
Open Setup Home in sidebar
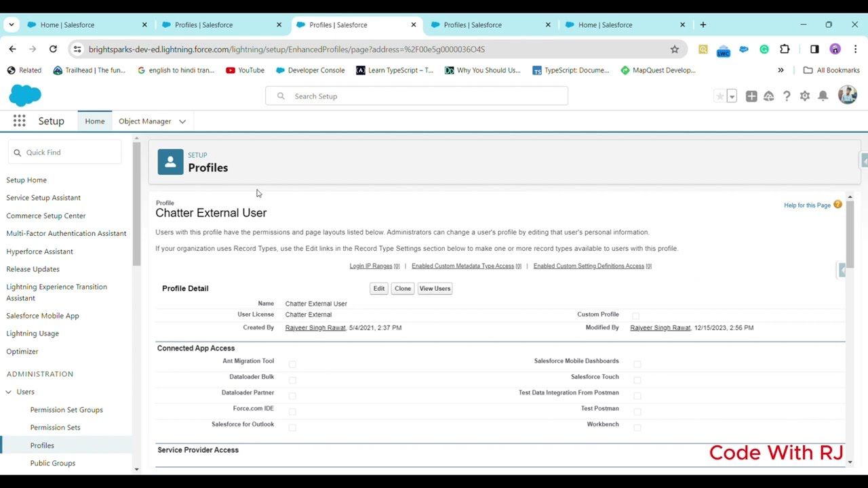click(x=26, y=180)
